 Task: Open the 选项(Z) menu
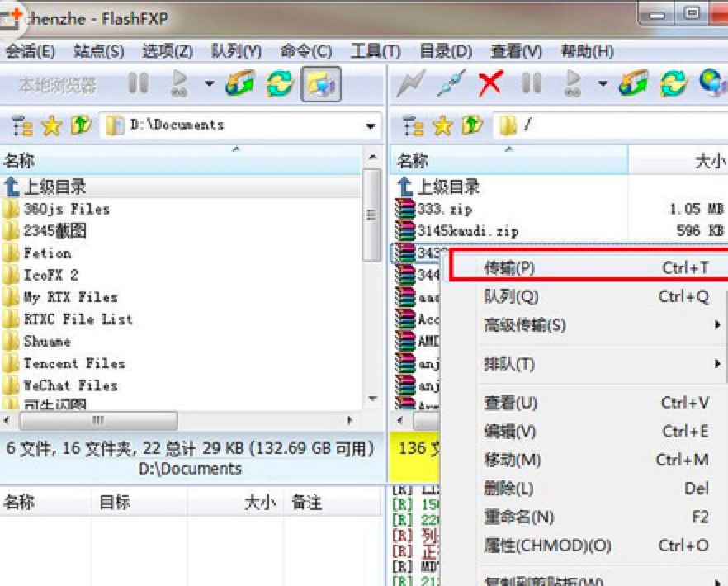pyautogui.click(x=167, y=51)
